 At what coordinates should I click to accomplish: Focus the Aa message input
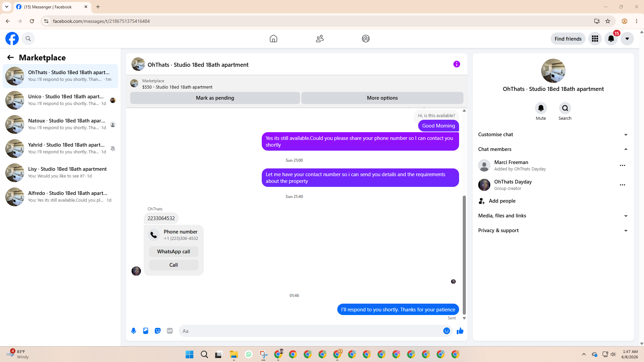coord(311,331)
